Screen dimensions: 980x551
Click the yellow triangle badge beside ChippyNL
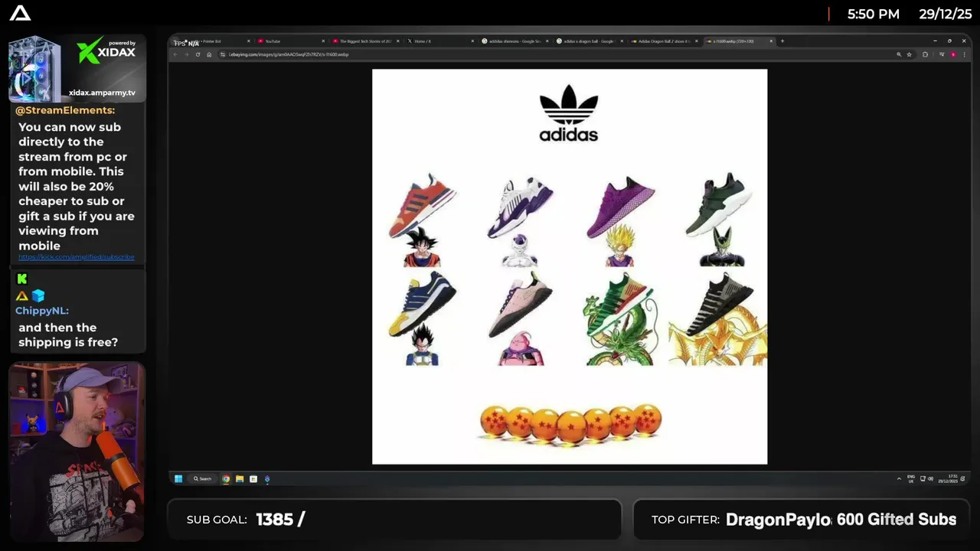tap(22, 296)
